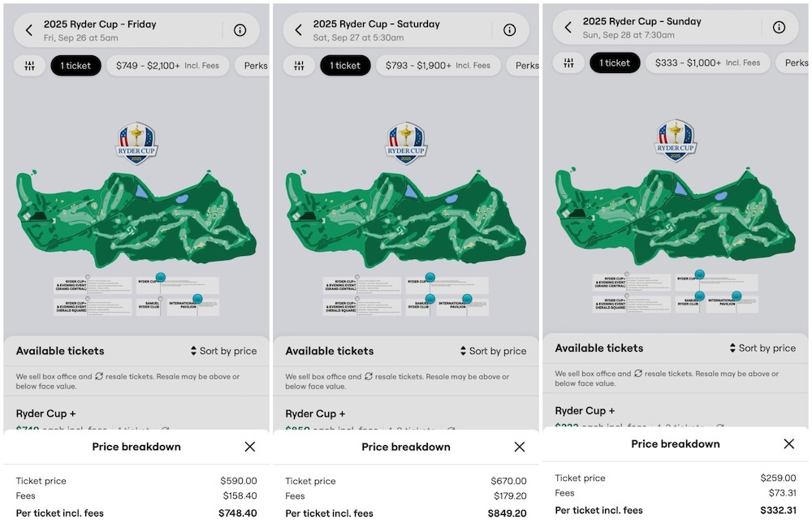This screenshot has width=812, height=528.
Task: Toggle the $793 - $1,900+ price filter
Action: [x=438, y=66]
